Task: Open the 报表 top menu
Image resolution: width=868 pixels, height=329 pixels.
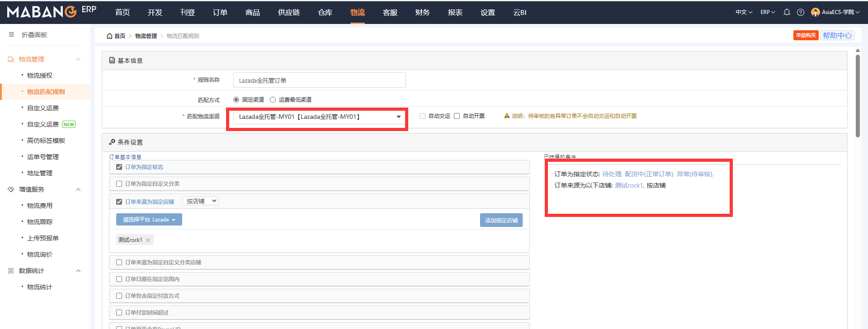Action: point(455,12)
